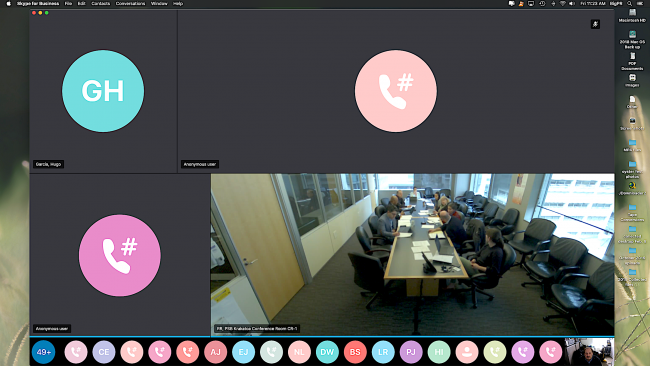This screenshot has height=366, width=650.
Task: Click the EJ participant avatar
Action: point(243,352)
